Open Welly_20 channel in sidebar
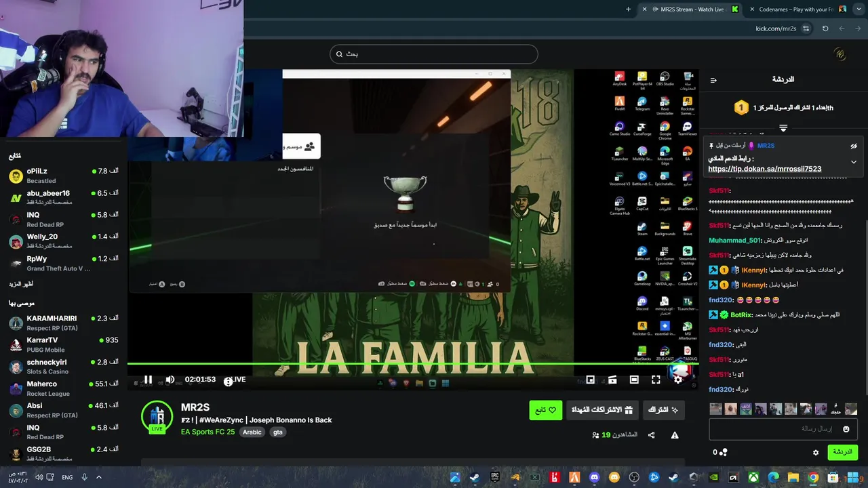The height and width of the screenshot is (488, 868). pos(64,241)
